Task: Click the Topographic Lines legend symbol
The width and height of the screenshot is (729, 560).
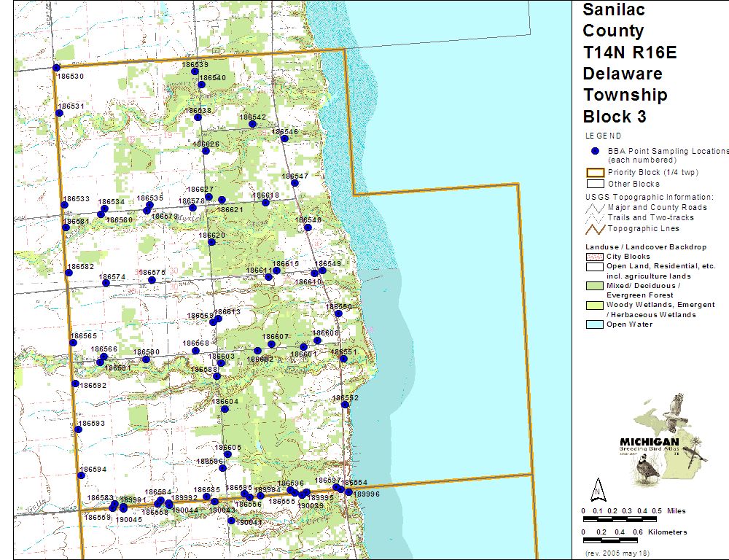Action: (x=596, y=229)
